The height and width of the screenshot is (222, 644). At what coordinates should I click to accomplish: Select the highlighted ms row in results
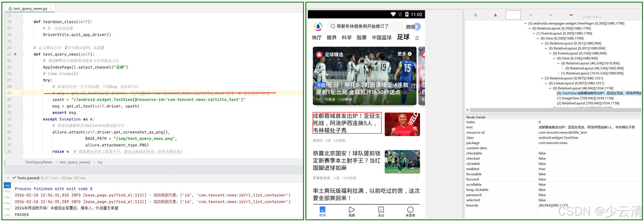coord(7,186)
